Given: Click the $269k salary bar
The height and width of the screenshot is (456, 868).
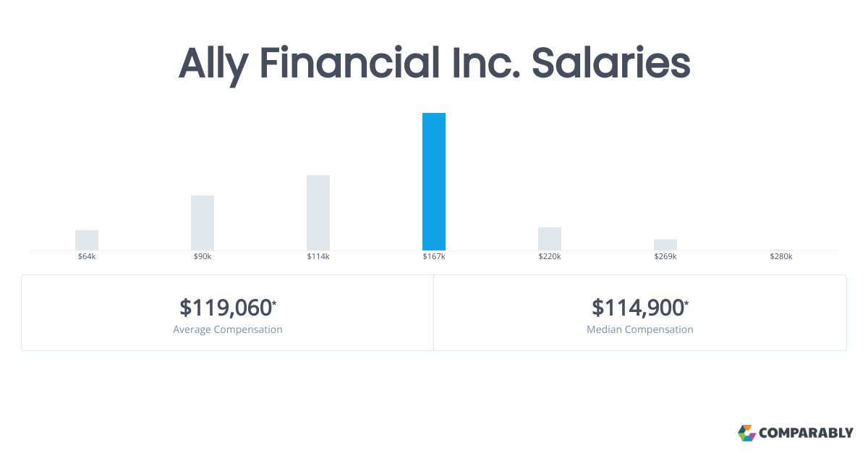Looking at the screenshot, I should coord(665,245).
